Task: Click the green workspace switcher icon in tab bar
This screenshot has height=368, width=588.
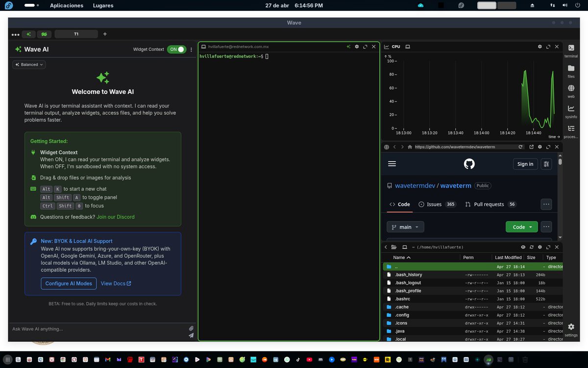Action: coord(44,34)
